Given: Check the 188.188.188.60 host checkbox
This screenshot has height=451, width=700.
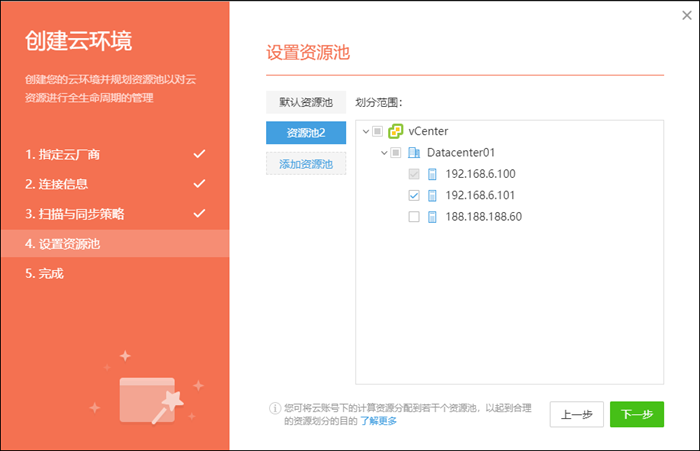Looking at the screenshot, I should click(414, 217).
